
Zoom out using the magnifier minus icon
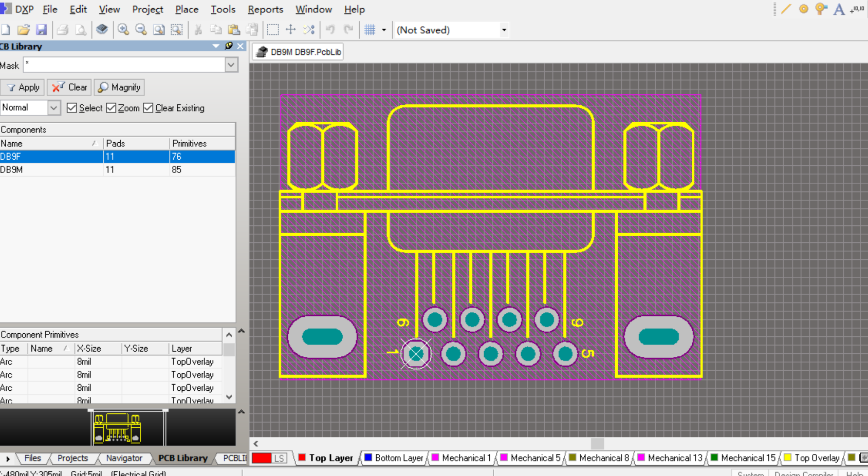click(x=141, y=30)
